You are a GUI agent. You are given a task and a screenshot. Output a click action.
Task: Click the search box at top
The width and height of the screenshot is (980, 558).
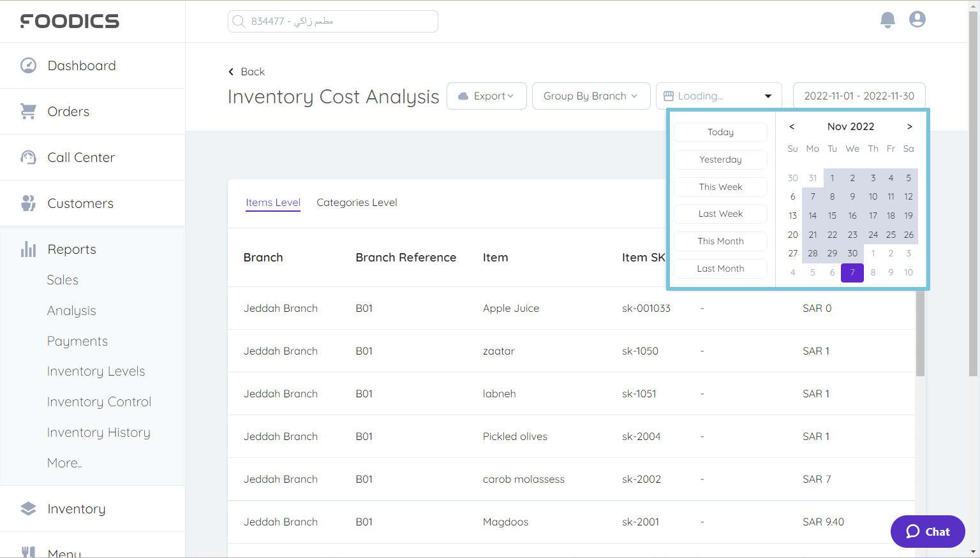click(333, 21)
